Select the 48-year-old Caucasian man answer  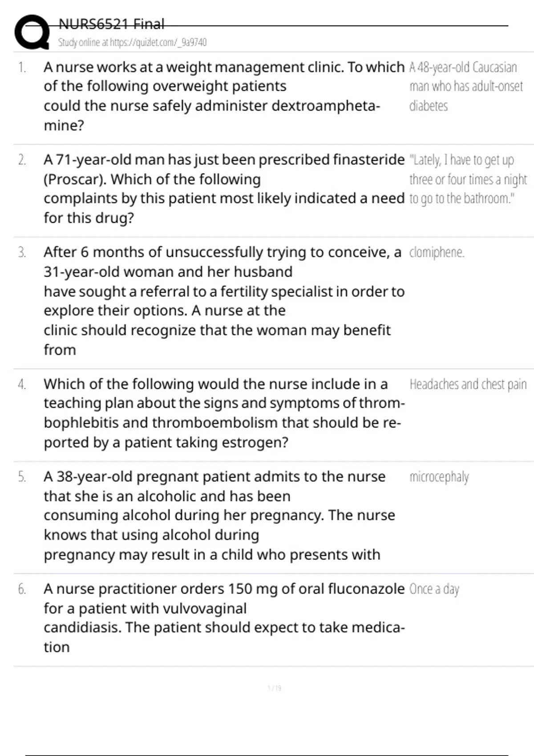(465, 86)
